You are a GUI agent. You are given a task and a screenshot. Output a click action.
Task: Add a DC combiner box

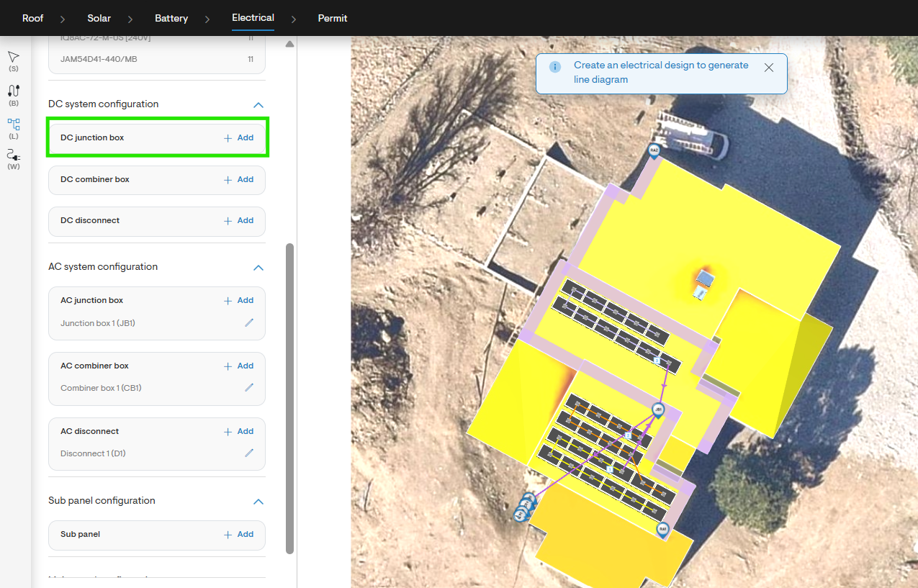[x=239, y=179]
